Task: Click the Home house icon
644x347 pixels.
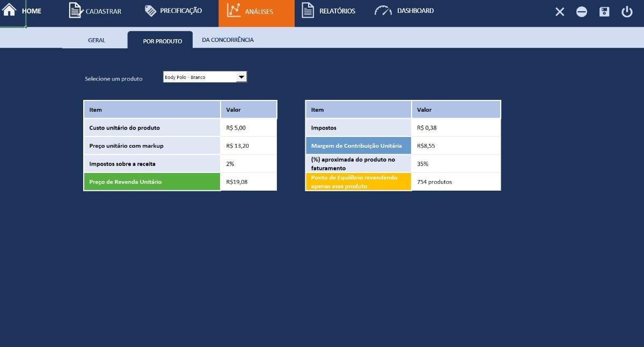Action: pos(9,10)
